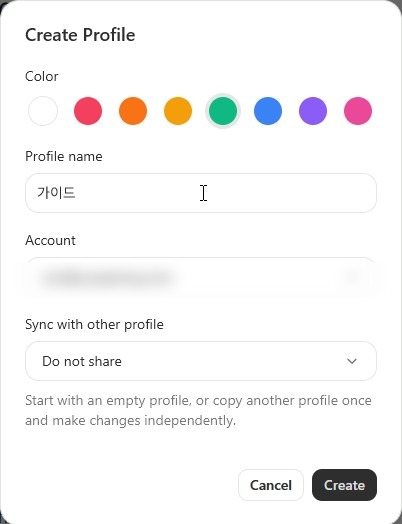Select the pink color swatch
This screenshot has width=402, height=524.
point(358,111)
